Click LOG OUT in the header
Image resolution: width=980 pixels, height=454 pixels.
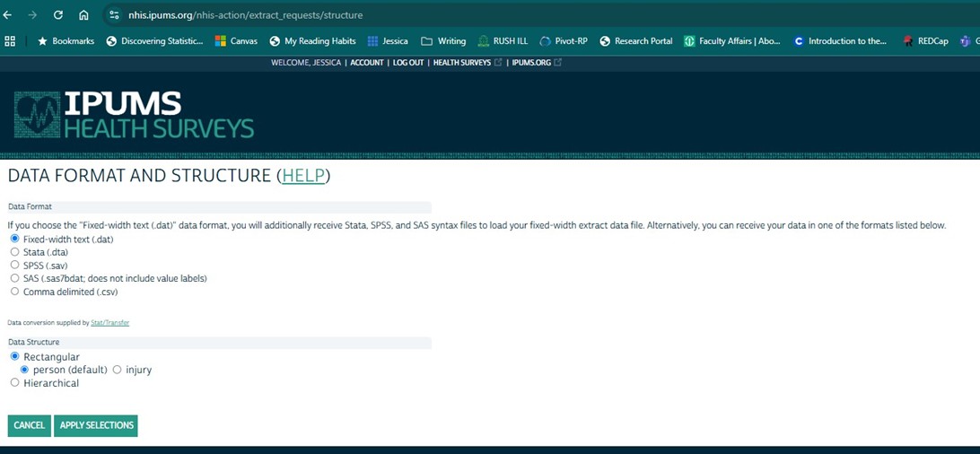[408, 63]
